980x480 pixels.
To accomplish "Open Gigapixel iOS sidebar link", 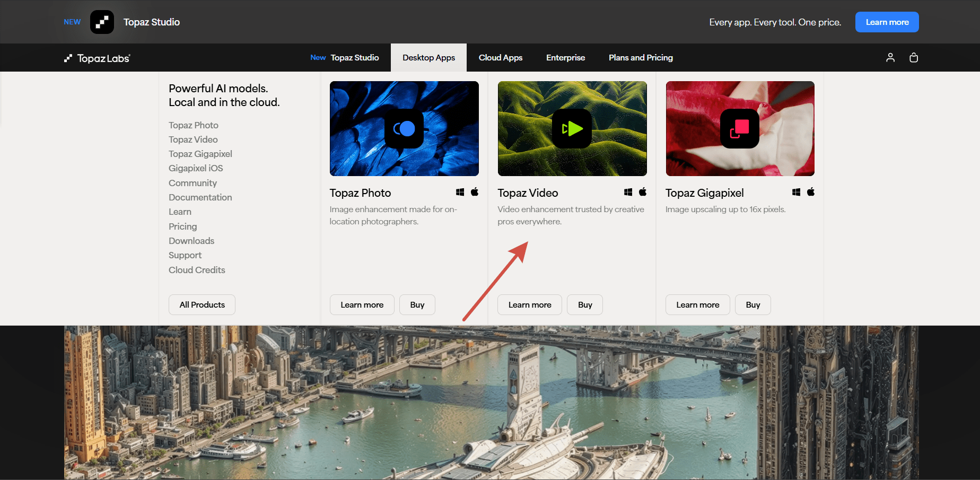I will (x=196, y=168).
